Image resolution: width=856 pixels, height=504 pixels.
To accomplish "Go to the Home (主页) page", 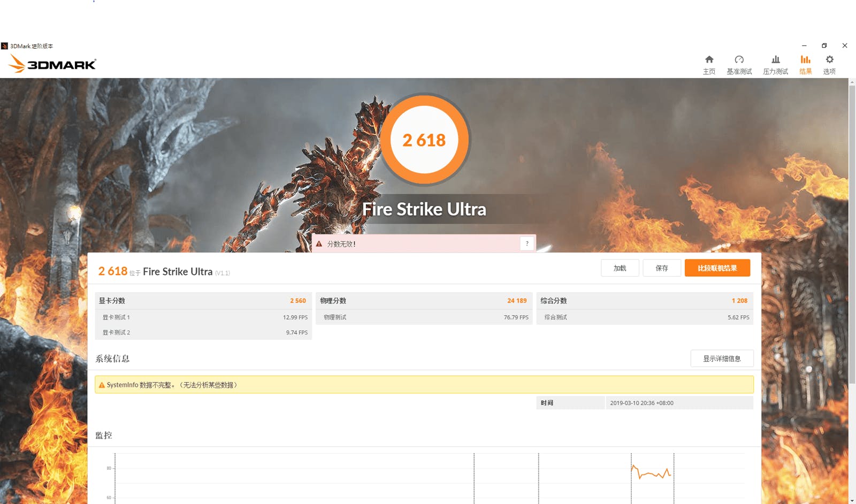I will [709, 64].
